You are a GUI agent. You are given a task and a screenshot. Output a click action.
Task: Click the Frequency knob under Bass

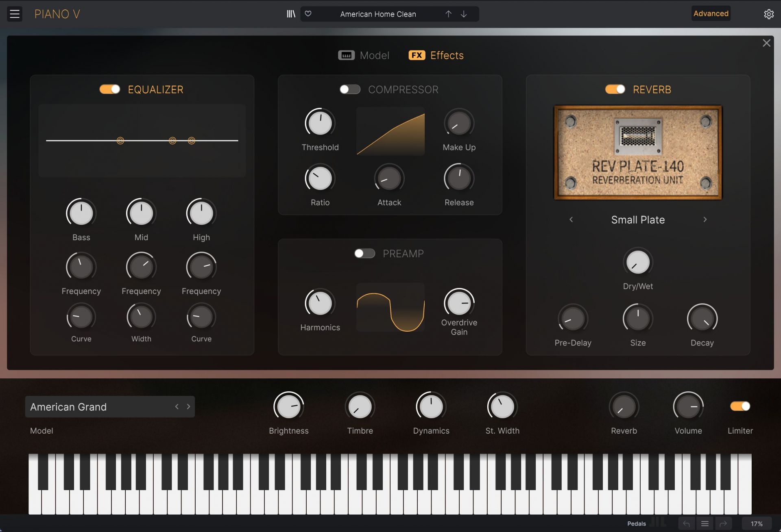pos(81,267)
